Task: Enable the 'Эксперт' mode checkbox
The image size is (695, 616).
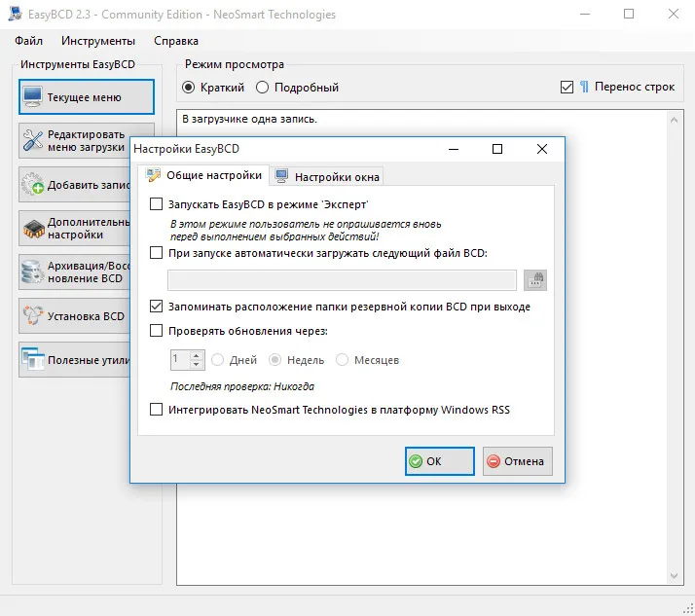Action: point(156,203)
